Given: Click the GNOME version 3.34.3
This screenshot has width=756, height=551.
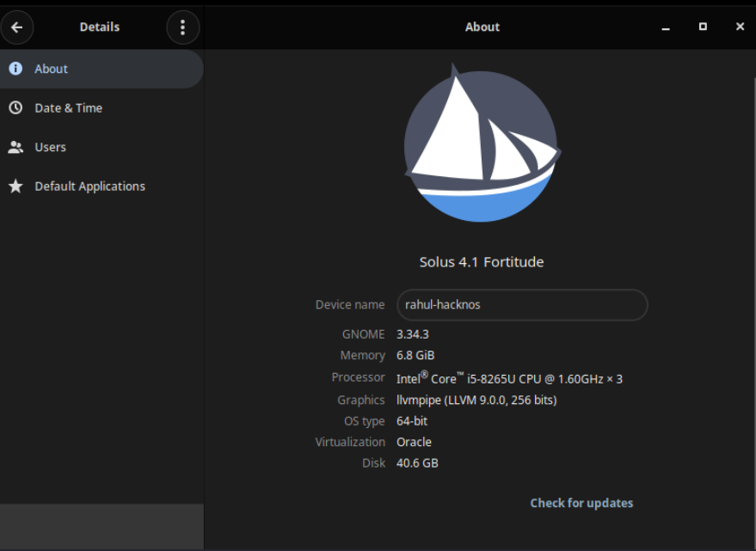Looking at the screenshot, I should tap(412, 334).
